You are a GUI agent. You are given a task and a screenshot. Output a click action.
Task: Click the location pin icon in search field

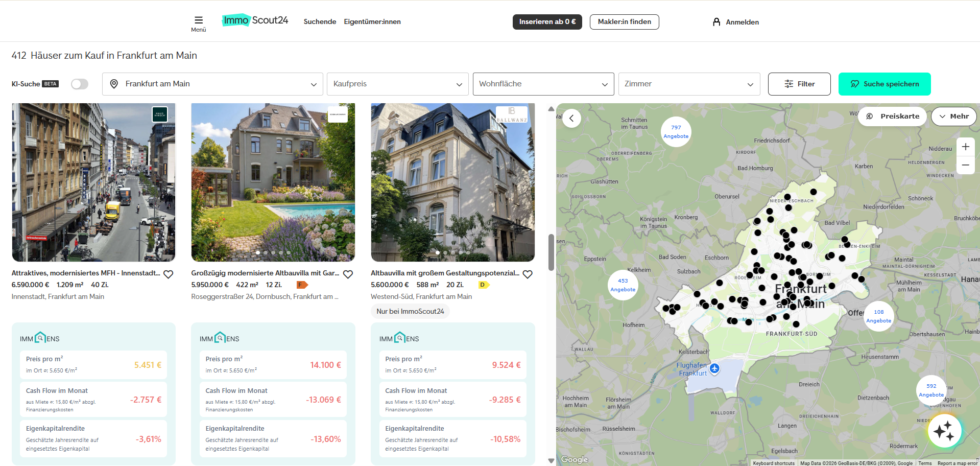coord(114,84)
